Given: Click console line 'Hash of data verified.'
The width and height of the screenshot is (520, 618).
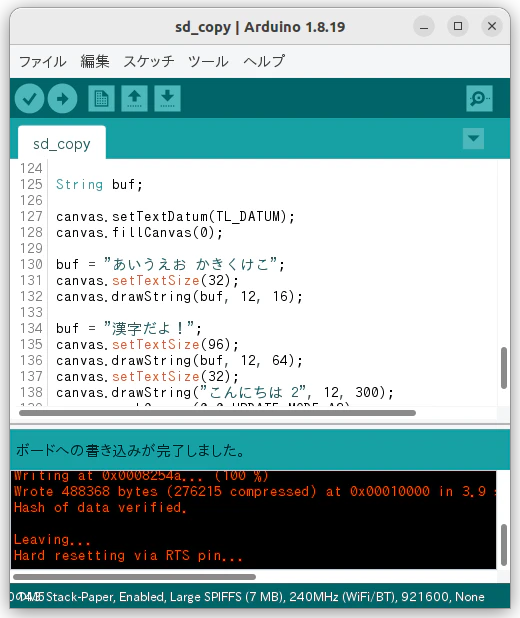Looking at the screenshot, I should tap(100, 508).
